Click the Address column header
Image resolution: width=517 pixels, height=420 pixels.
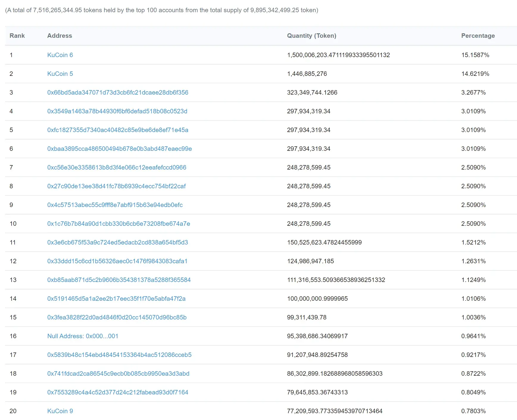pos(60,36)
